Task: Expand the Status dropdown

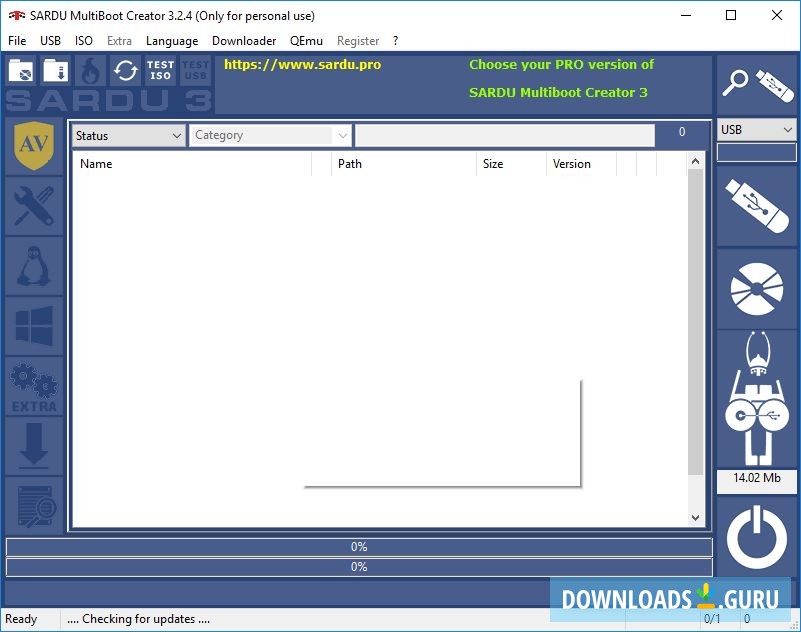Action: (128, 136)
